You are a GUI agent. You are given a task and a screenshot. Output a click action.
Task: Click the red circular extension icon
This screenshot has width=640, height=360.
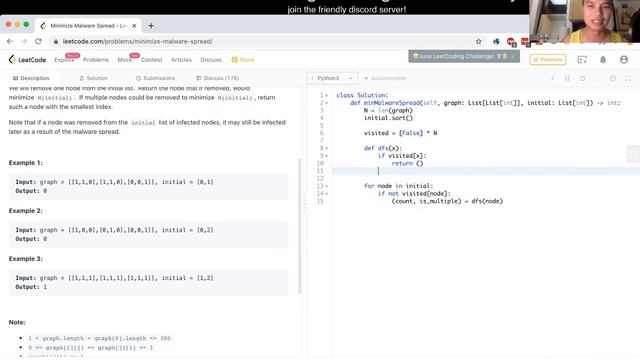(x=511, y=42)
